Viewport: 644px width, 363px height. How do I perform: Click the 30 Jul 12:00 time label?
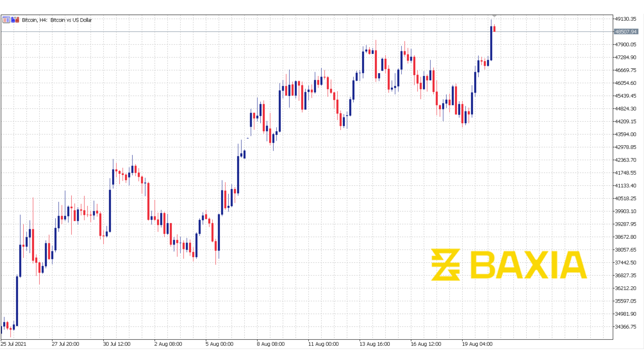116,344
